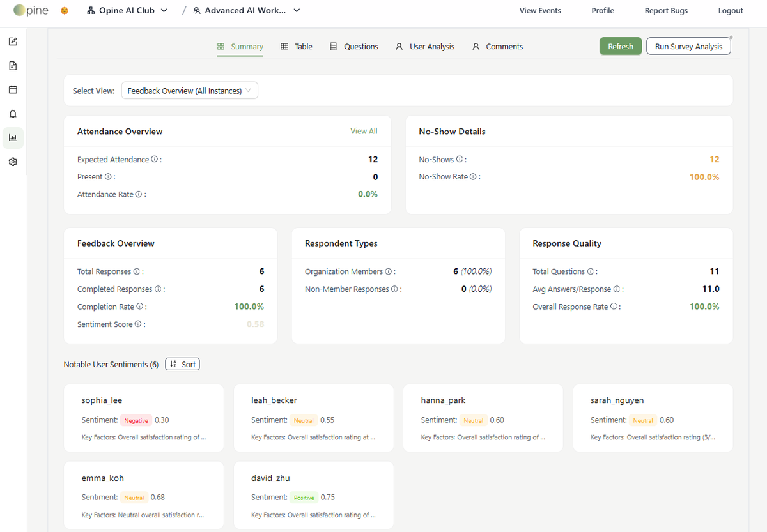This screenshot has width=767, height=532.
Task: Open Profile in the top navigation
Action: [603, 11]
